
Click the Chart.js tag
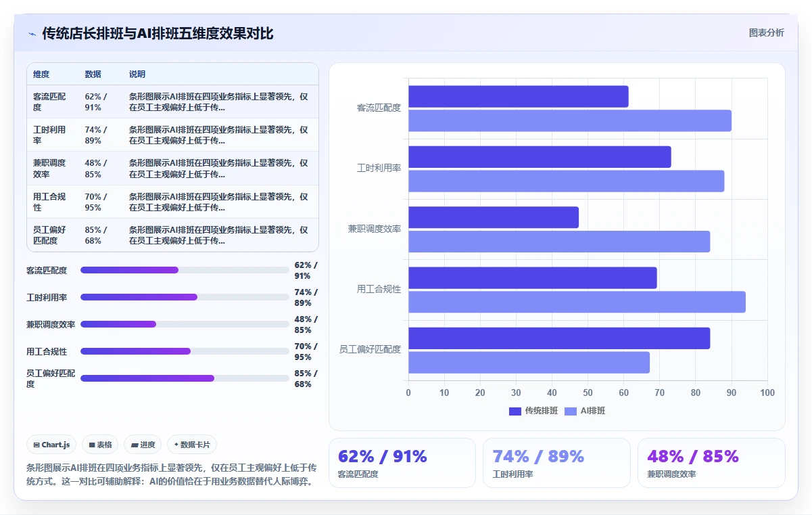point(51,445)
